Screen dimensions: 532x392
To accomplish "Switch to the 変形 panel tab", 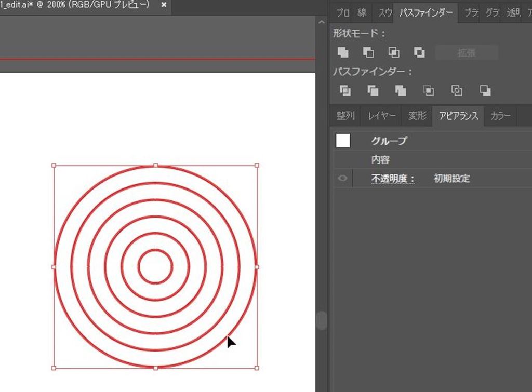I will coord(417,116).
